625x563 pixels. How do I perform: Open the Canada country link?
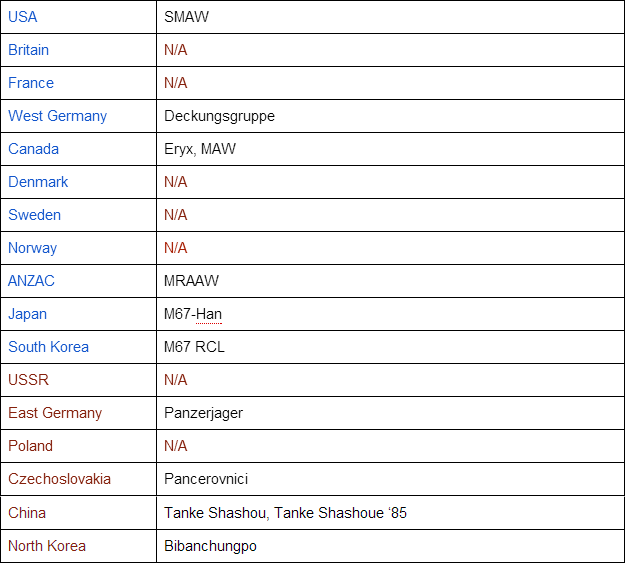(x=33, y=149)
